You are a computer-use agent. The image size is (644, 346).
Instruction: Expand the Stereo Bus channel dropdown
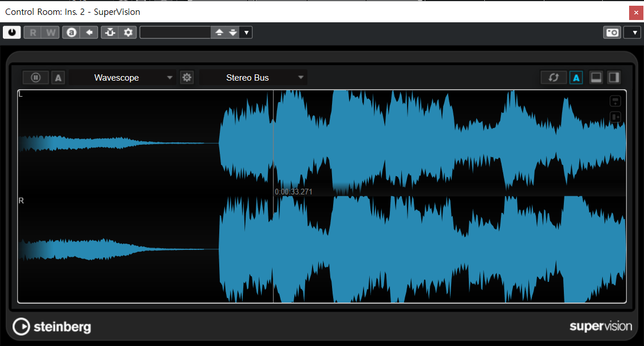(x=253, y=78)
